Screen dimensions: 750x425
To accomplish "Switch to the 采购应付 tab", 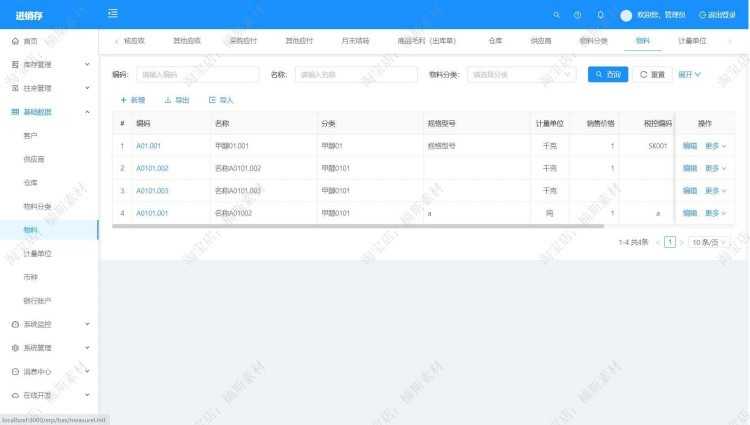I will [x=243, y=41].
